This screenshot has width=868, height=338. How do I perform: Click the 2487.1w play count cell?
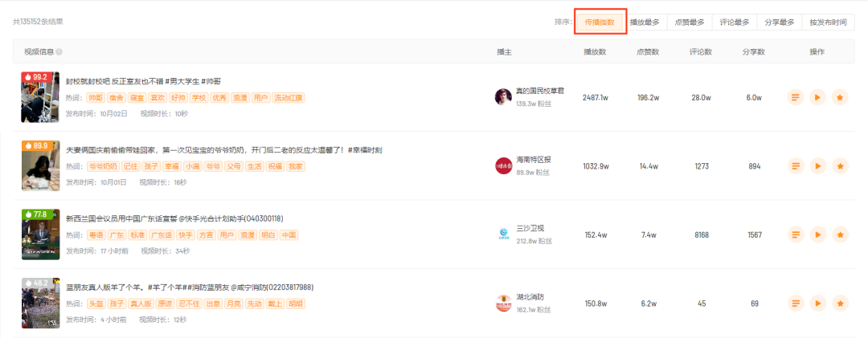[596, 98]
